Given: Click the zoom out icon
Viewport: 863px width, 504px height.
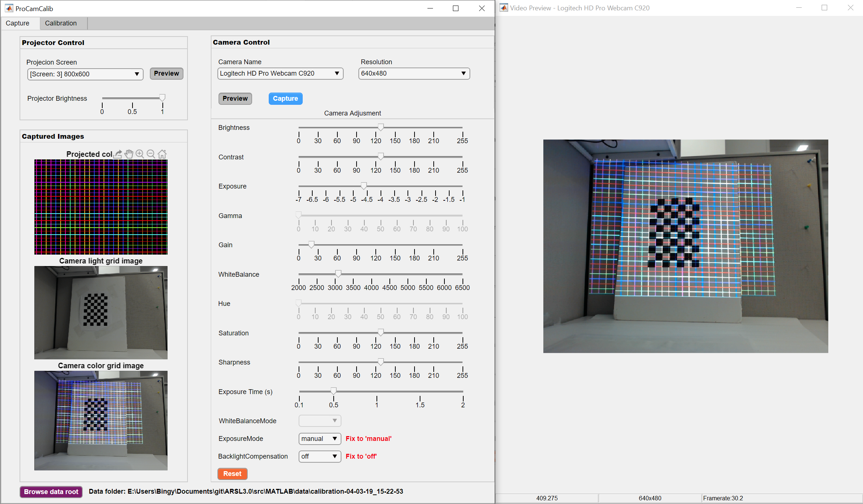Looking at the screenshot, I should pos(150,155).
